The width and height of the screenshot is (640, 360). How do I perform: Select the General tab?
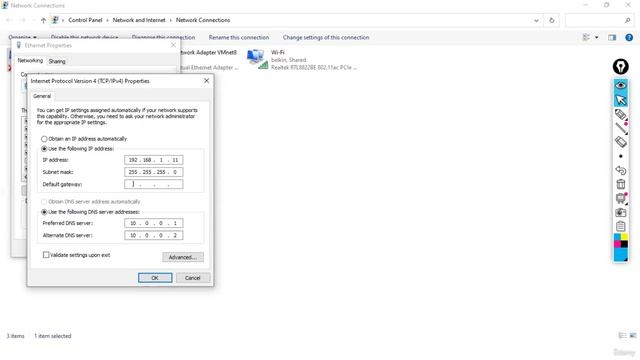tap(42, 96)
